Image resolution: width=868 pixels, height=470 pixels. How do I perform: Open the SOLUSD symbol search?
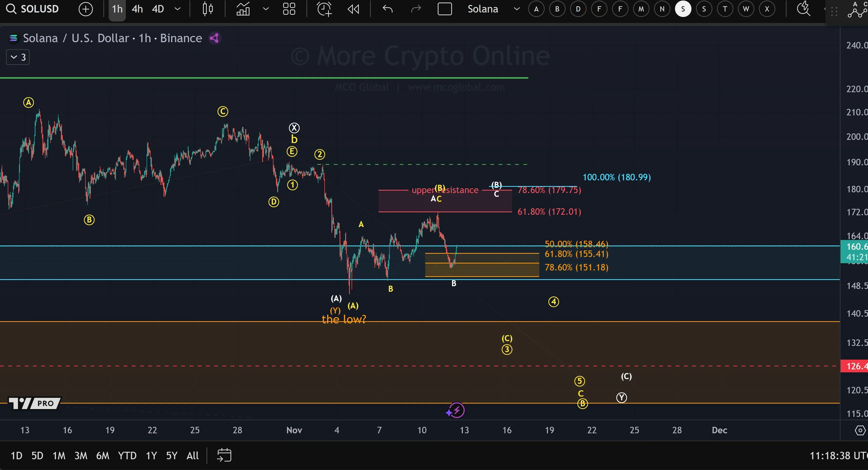click(x=33, y=9)
